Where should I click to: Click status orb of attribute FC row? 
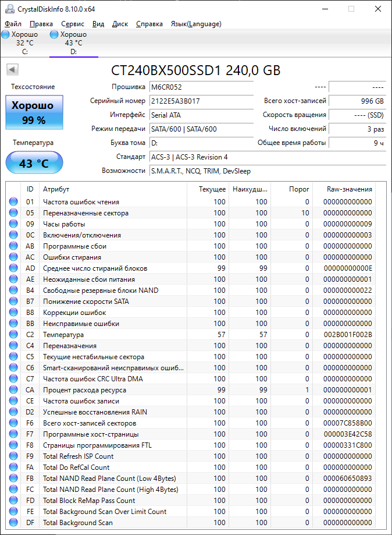coord(13,489)
